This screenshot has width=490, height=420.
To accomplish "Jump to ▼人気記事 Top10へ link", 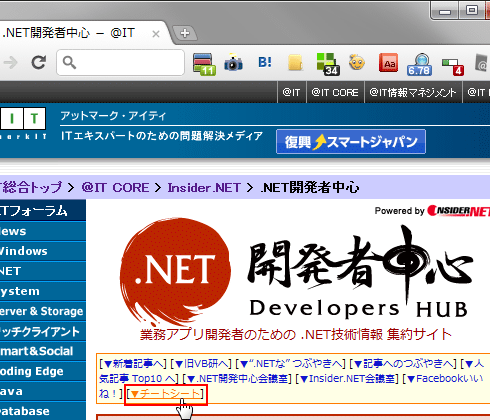I will [137, 379].
